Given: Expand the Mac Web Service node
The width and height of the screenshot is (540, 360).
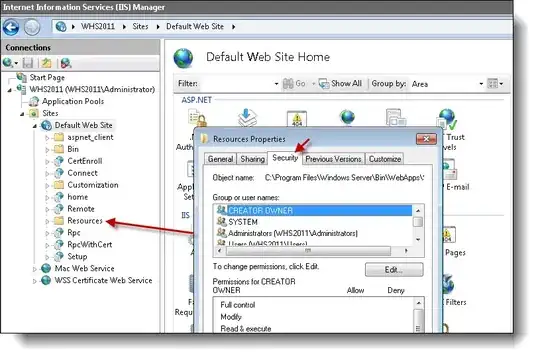Looking at the screenshot, I should point(34,269).
